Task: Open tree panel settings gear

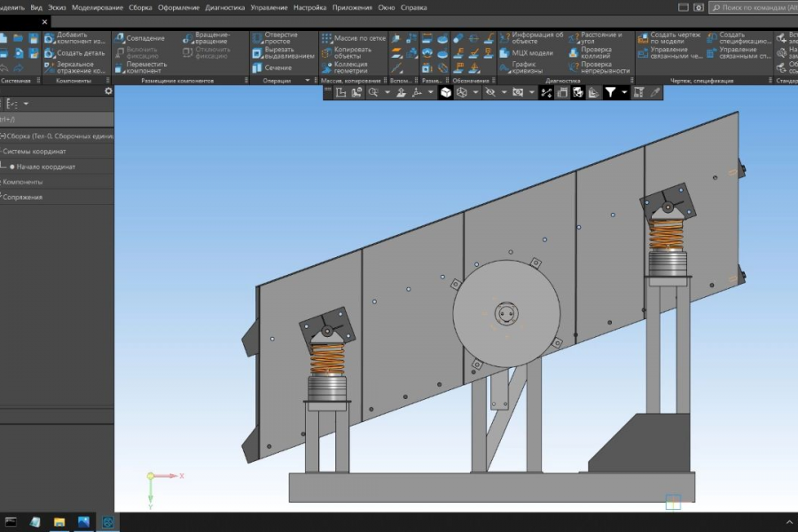Action: click(108, 90)
